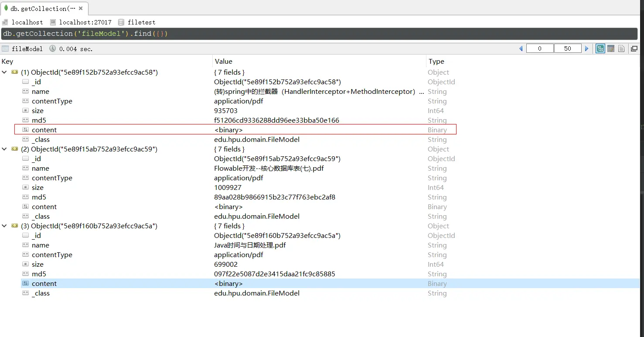Click the object icon of document (2)

tap(15, 149)
